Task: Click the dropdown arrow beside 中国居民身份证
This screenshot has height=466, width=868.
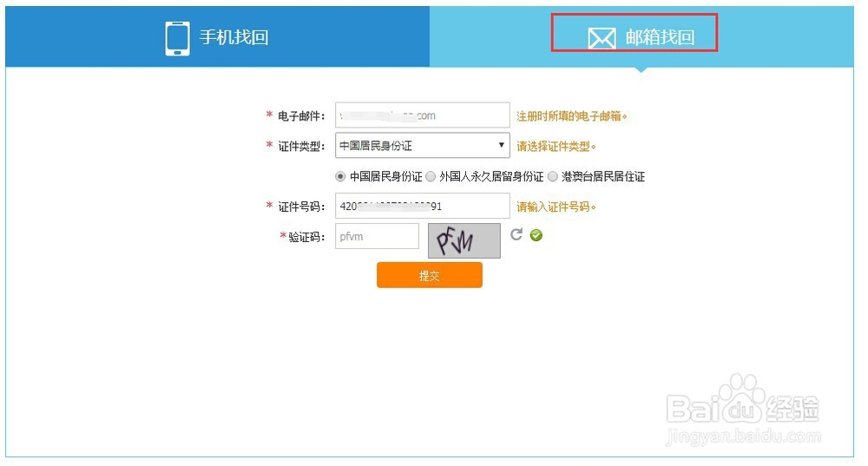Action: (501, 145)
